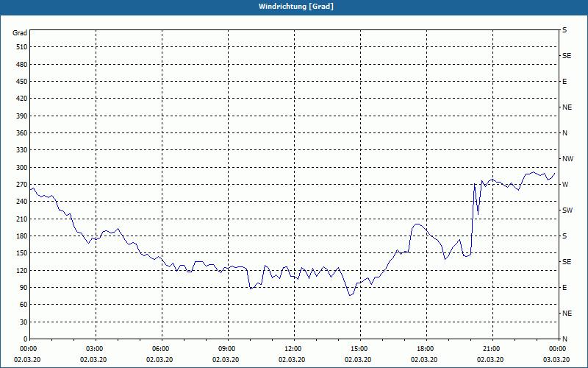Click the 03:00 time label
This screenshot has width=588, height=368.
point(94,349)
